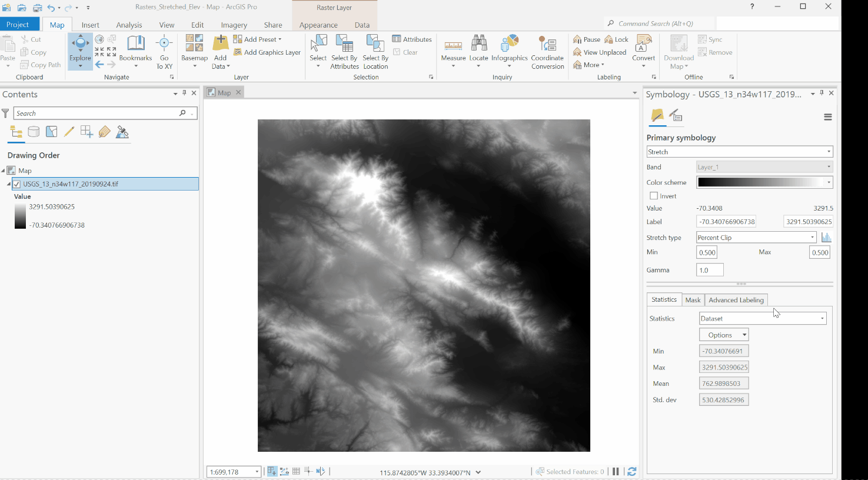Click the legend grayscale ramp in Contents
868x480 pixels.
pyautogui.click(x=20, y=216)
